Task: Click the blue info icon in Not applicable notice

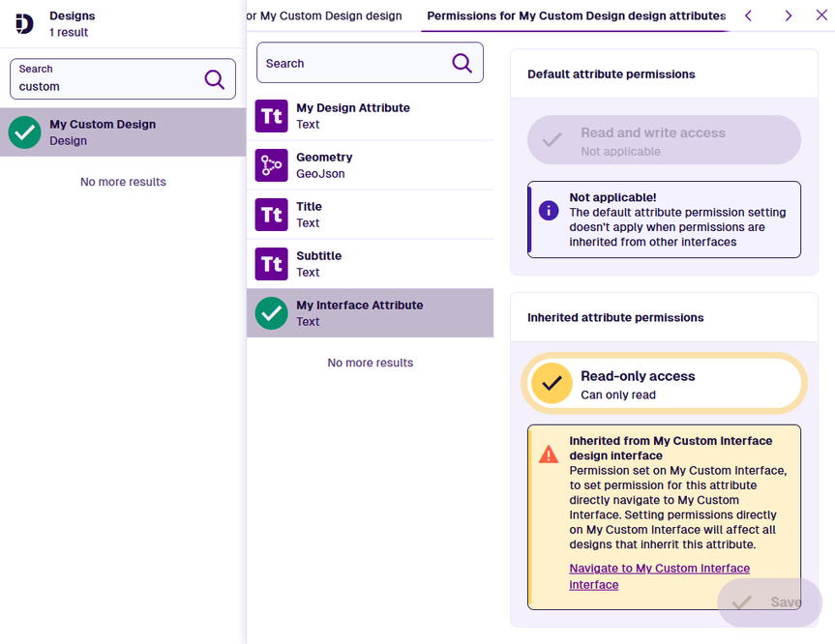Action: pos(549,210)
